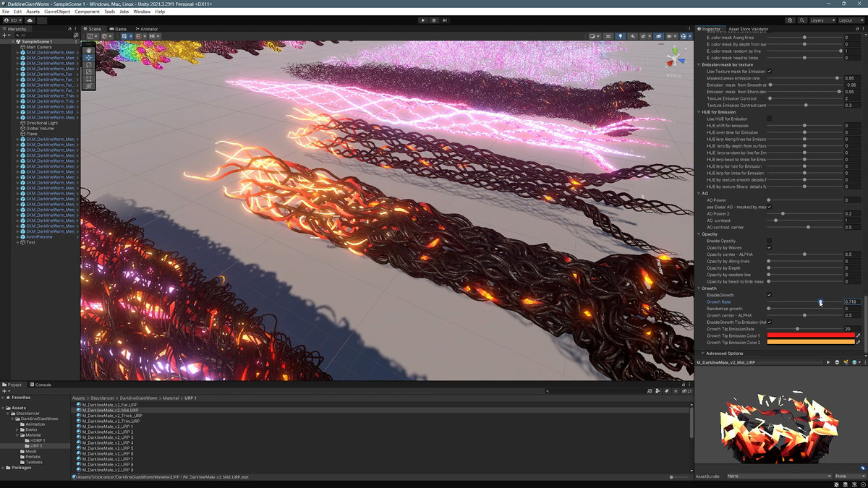Toggle scene lighting lightbulb icon
The image size is (868, 488).
coord(620,36)
